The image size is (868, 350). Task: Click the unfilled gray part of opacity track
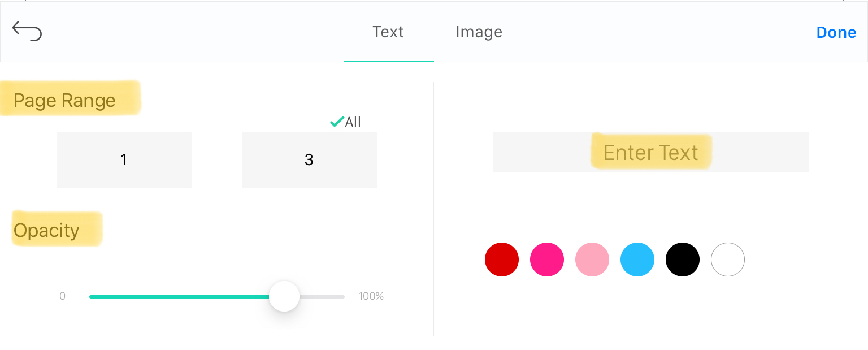point(322,296)
